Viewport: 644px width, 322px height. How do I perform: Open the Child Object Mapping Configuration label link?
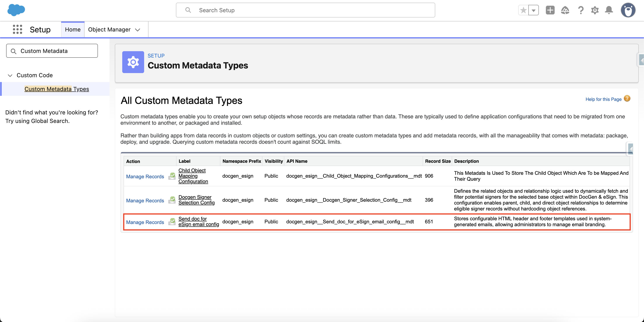pos(193,176)
